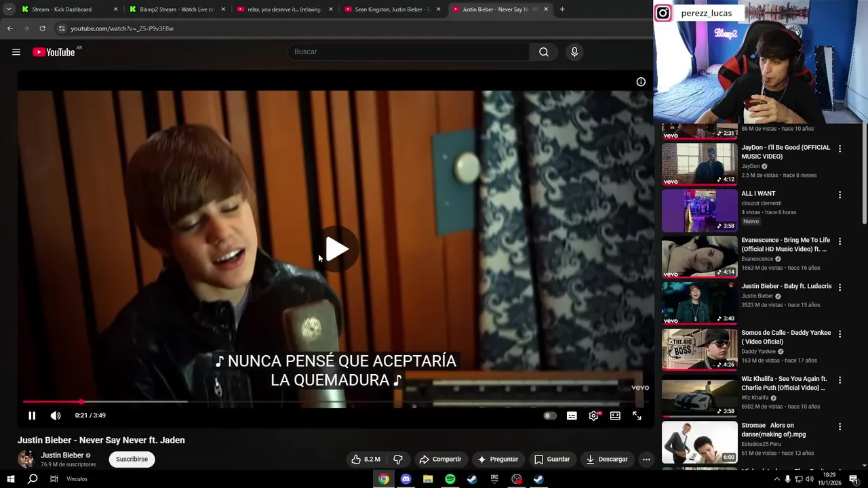Go to the YouTube home logo
Viewport: 868px width, 488px height.
point(54,52)
